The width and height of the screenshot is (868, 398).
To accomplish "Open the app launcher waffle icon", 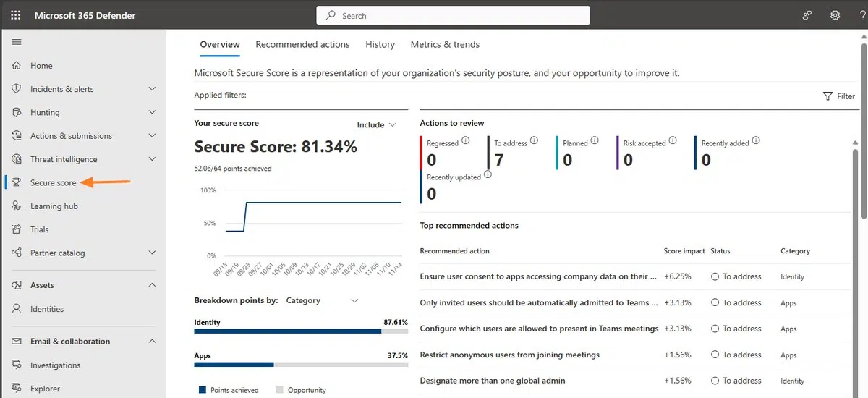I will pos(16,15).
